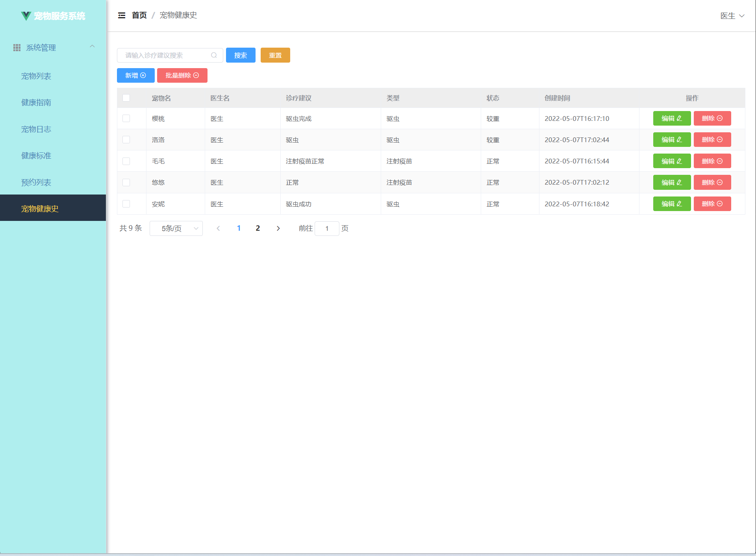Image resolution: width=756 pixels, height=556 pixels.
Task: Click the grid icon beside 系统管理
Action: [x=17, y=48]
